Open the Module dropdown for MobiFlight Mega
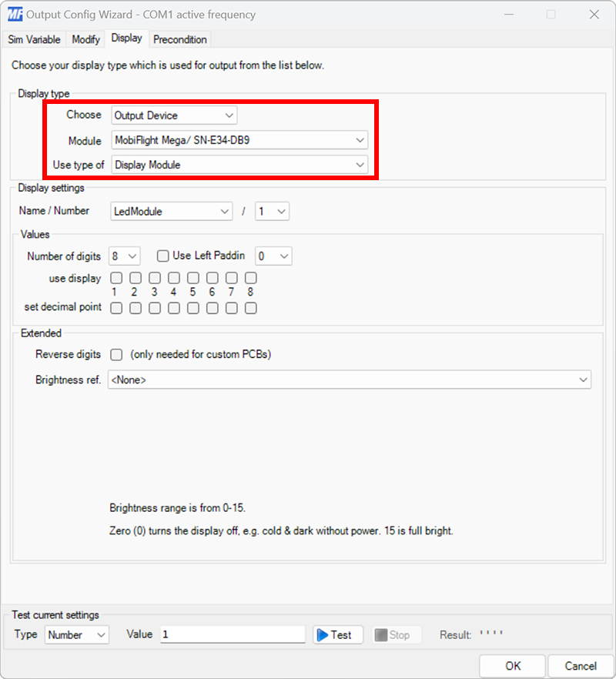This screenshot has width=616, height=679. 359,139
